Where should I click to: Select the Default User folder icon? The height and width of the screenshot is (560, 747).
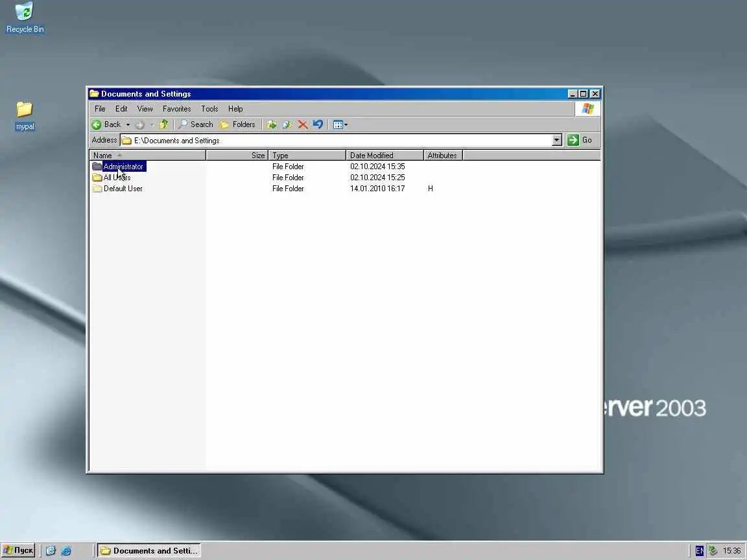coord(97,189)
